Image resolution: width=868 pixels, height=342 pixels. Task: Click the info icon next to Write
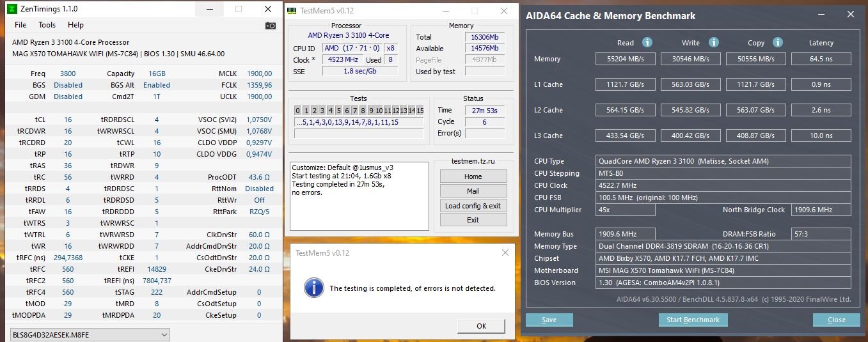click(713, 42)
